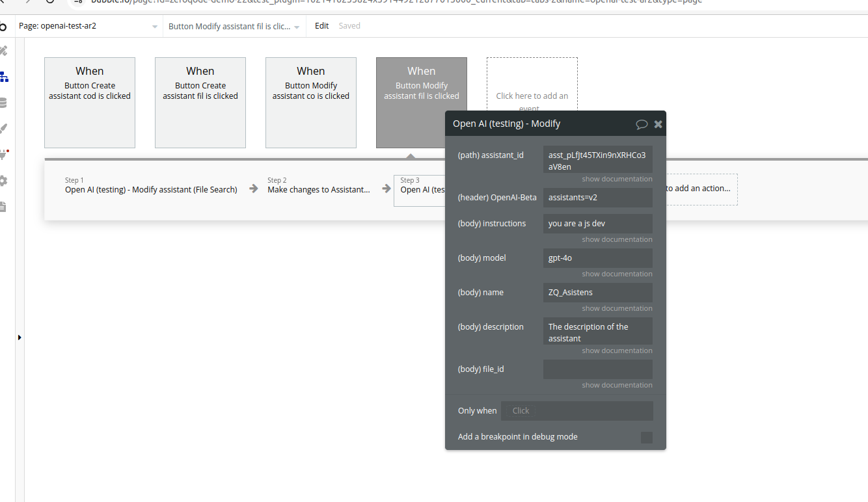Show documentation under name field
This screenshot has height=502, width=868.
[617, 308]
